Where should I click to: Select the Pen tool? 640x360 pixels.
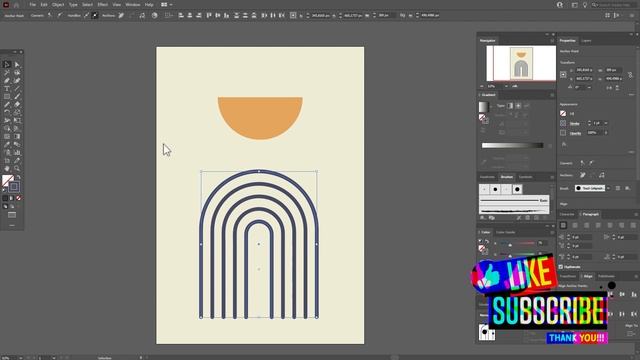tap(7, 80)
